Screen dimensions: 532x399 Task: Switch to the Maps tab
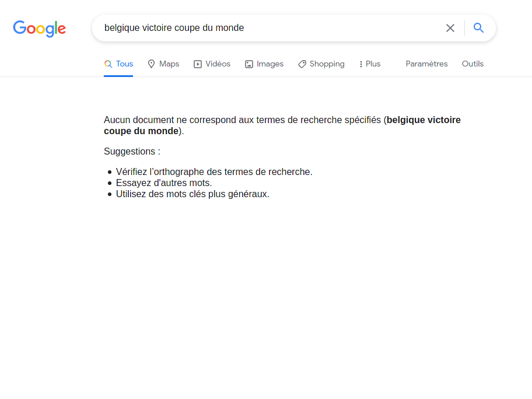(169, 64)
